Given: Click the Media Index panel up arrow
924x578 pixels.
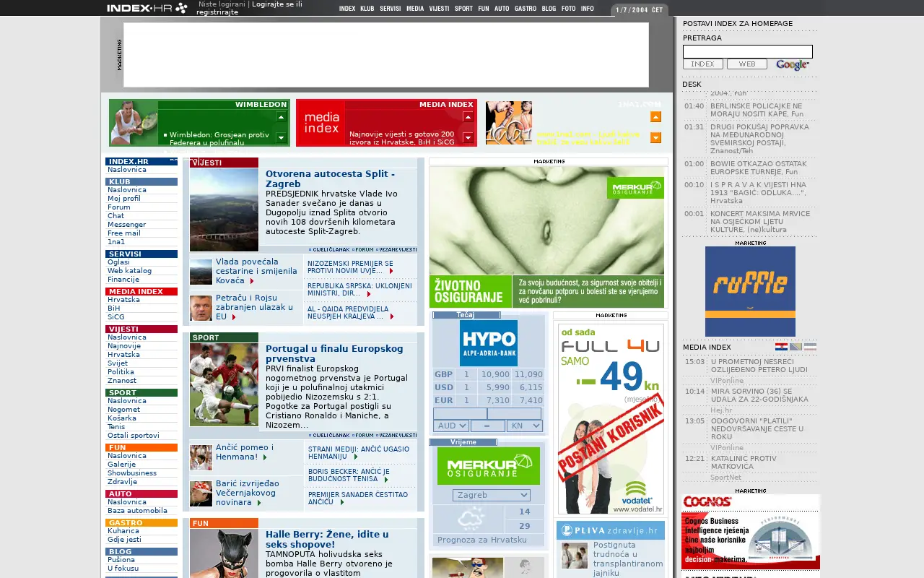Looking at the screenshot, I should (x=468, y=117).
